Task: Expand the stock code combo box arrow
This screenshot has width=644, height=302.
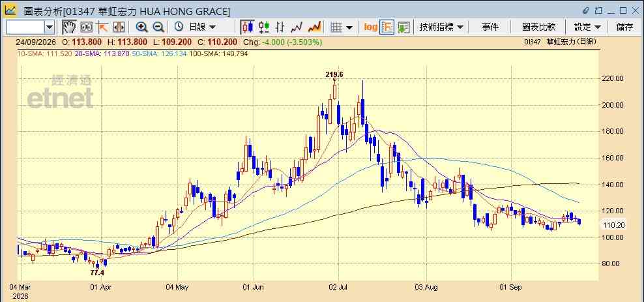Action: 50,27
